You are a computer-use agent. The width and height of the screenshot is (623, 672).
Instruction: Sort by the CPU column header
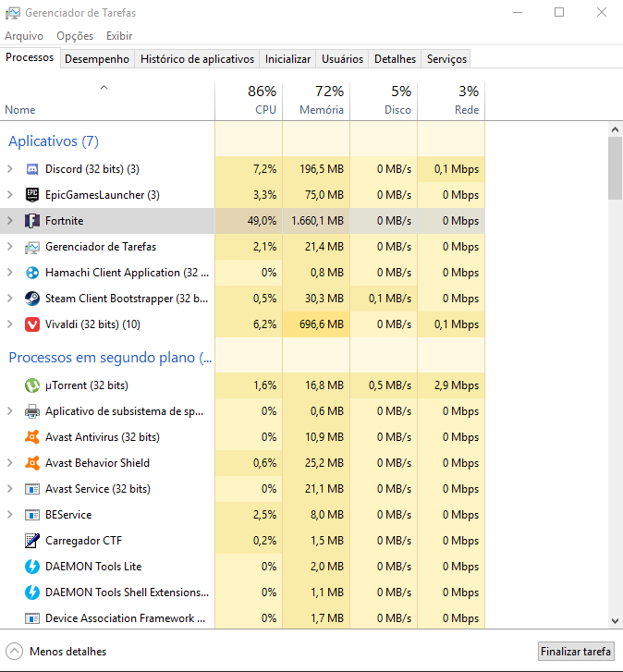point(249,101)
